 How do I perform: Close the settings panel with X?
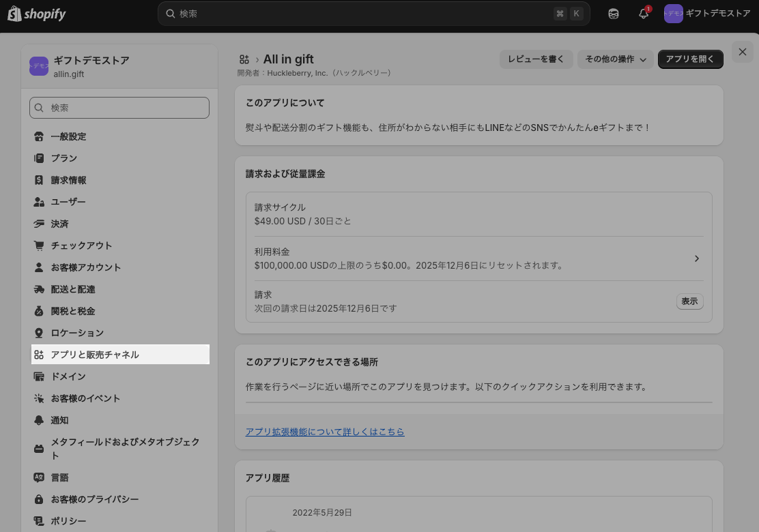(743, 52)
